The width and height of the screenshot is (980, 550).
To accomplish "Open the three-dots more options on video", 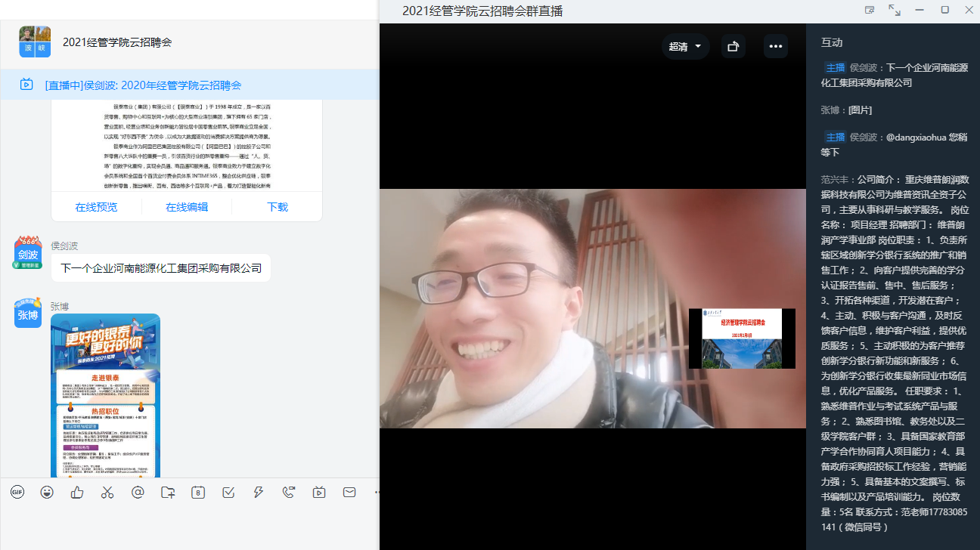I will (775, 46).
